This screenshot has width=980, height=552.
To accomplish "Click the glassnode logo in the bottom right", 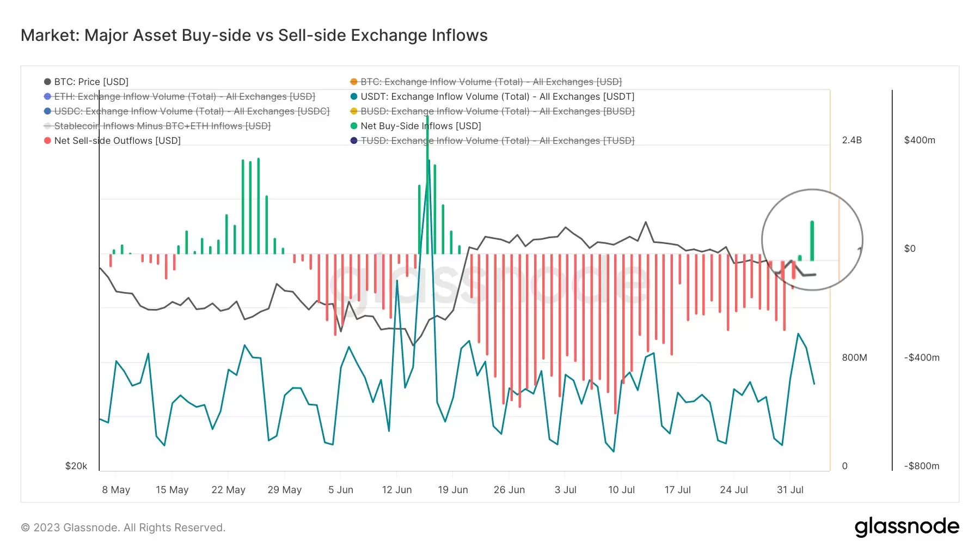I will pyautogui.click(x=906, y=527).
